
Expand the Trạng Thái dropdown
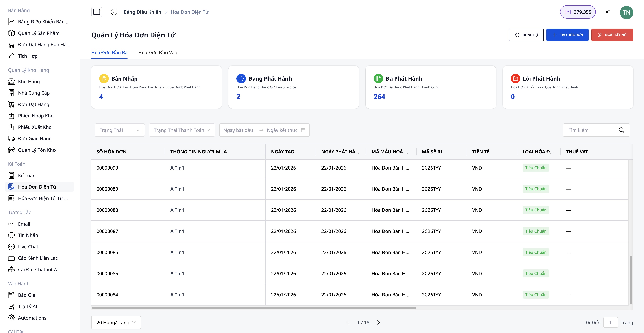tap(120, 130)
